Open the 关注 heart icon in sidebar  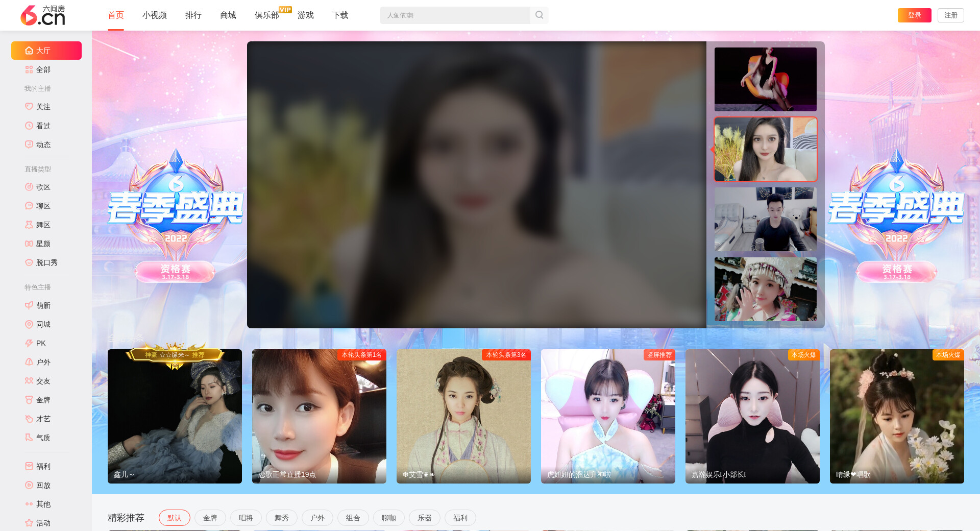click(29, 107)
